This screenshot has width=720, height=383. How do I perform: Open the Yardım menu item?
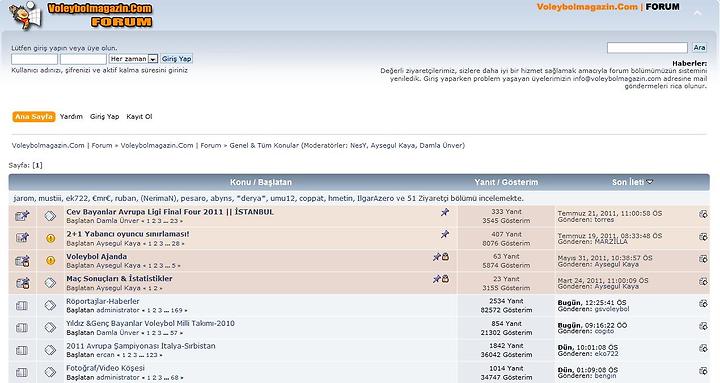tap(71, 117)
